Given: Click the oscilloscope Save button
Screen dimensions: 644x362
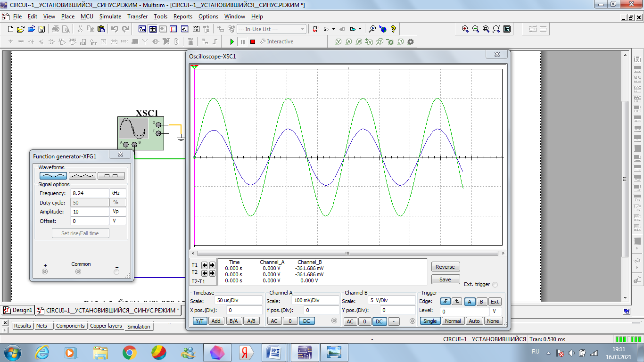Looking at the screenshot, I should point(445,280).
